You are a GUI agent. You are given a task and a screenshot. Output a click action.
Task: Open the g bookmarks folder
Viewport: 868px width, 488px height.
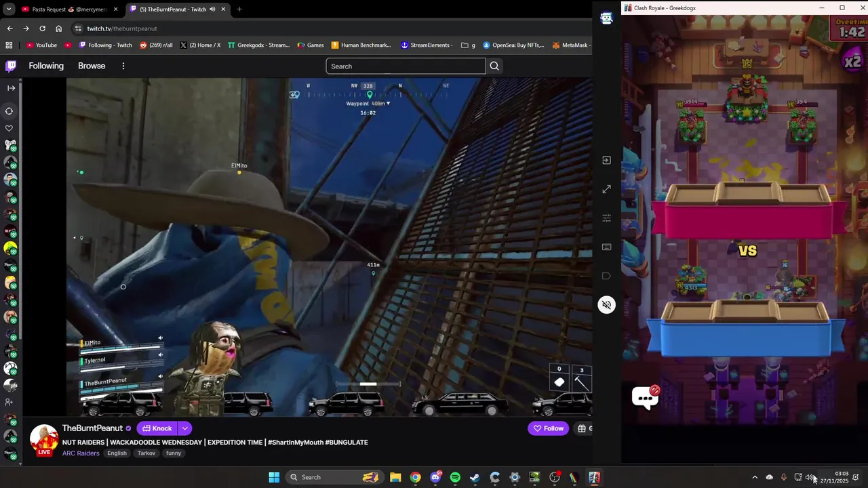pos(468,45)
